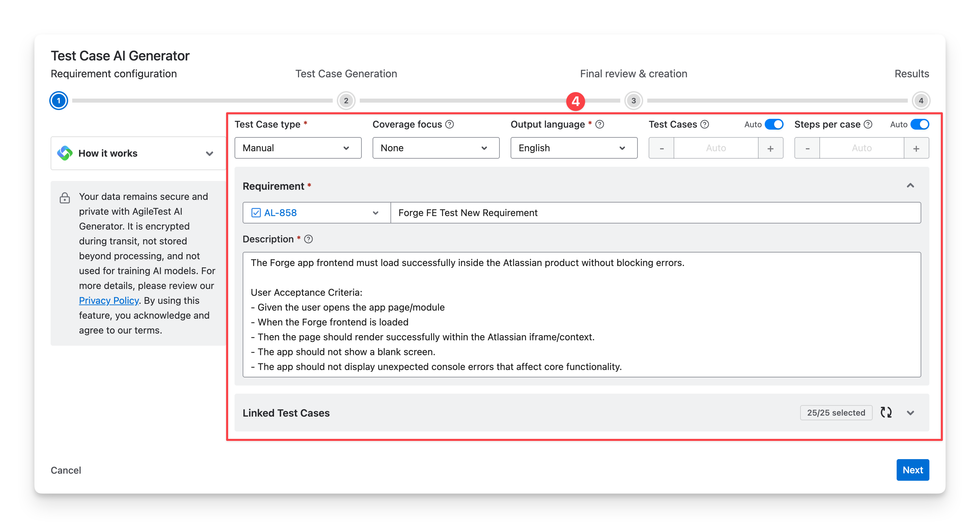Open the Output language dropdown
This screenshot has width=980, height=528.
[x=574, y=148]
